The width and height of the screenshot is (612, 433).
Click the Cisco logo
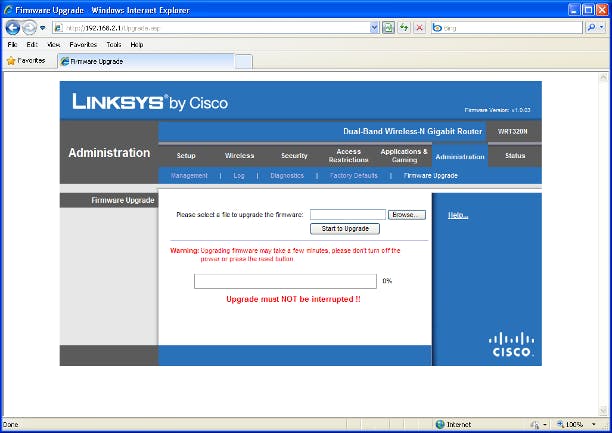click(x=511, y=345)
